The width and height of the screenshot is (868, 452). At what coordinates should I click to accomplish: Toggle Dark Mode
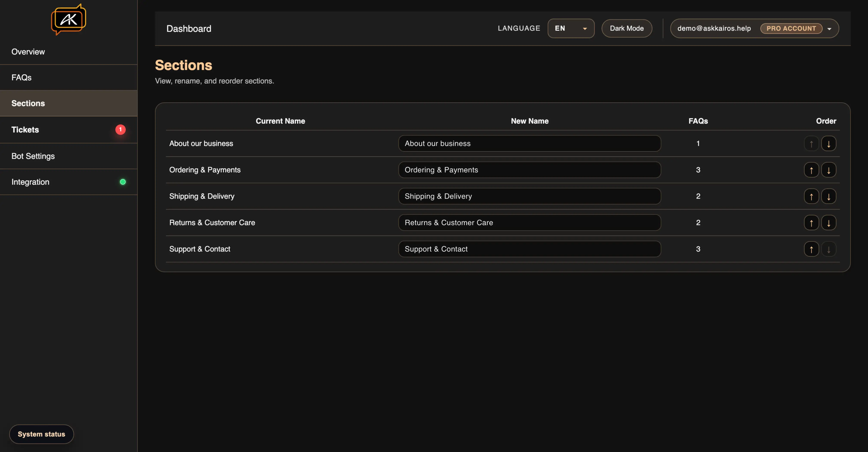(x=626, y=28)
